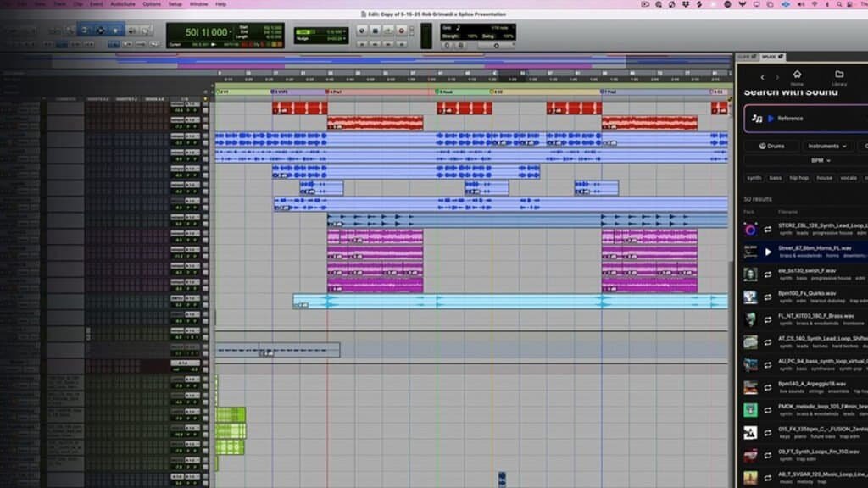Open the Splice Library

coord(838,78)
